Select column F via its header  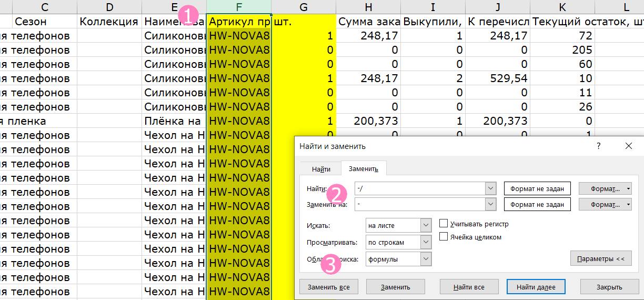point(239,7)
